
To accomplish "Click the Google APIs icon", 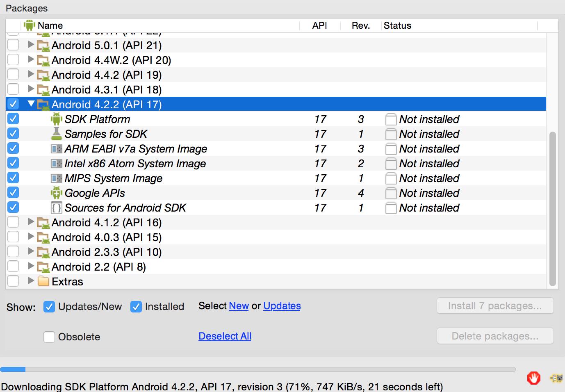I will [x=56, y=193].
